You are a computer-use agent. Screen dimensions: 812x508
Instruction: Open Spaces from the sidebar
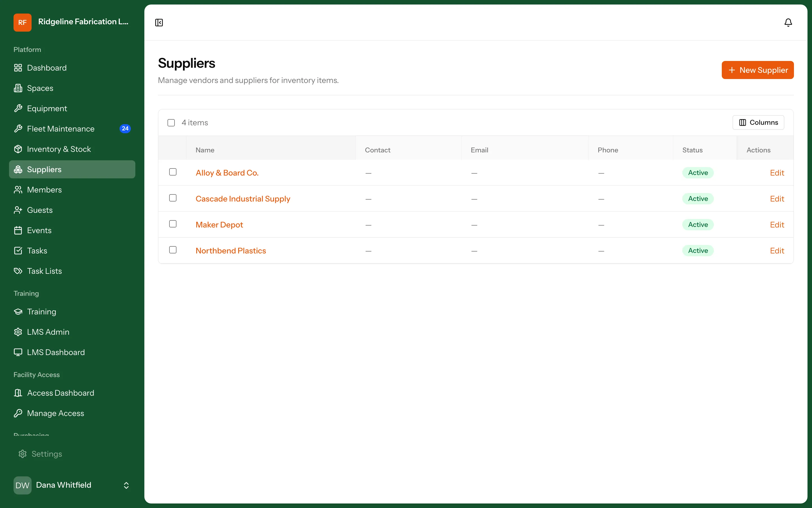[x=72, y=88]
